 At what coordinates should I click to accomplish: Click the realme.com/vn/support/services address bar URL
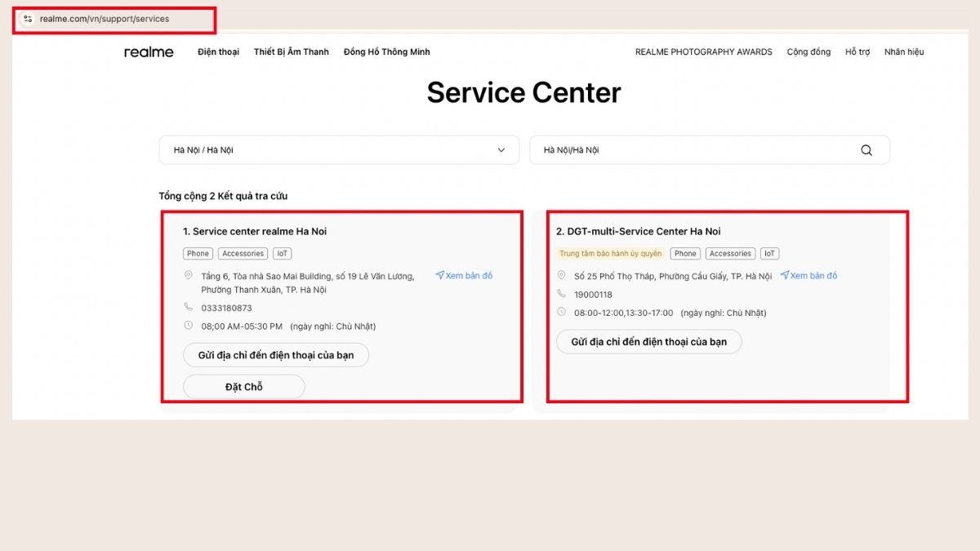(105, 19)
